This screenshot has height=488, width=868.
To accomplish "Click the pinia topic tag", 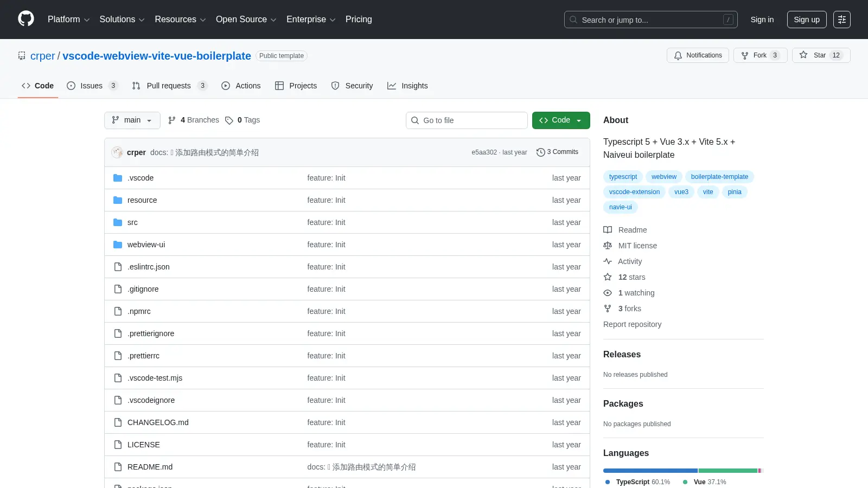I will [x=735, y=192].
